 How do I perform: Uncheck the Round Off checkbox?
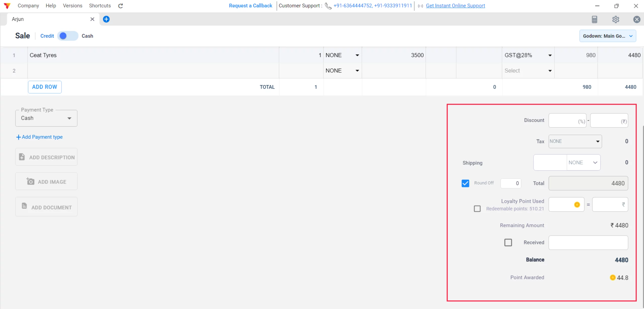click(x=465, y=183)
